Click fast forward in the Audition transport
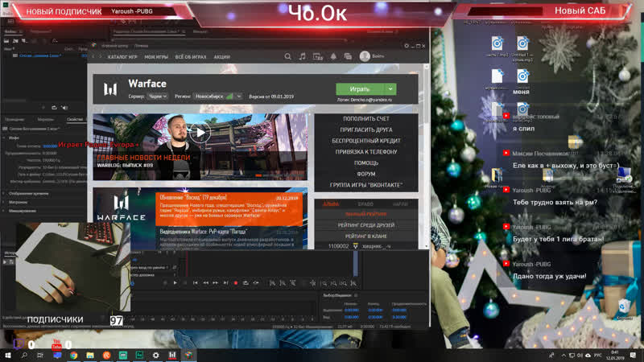Screen dimensions: 644x362 [215, 283]
